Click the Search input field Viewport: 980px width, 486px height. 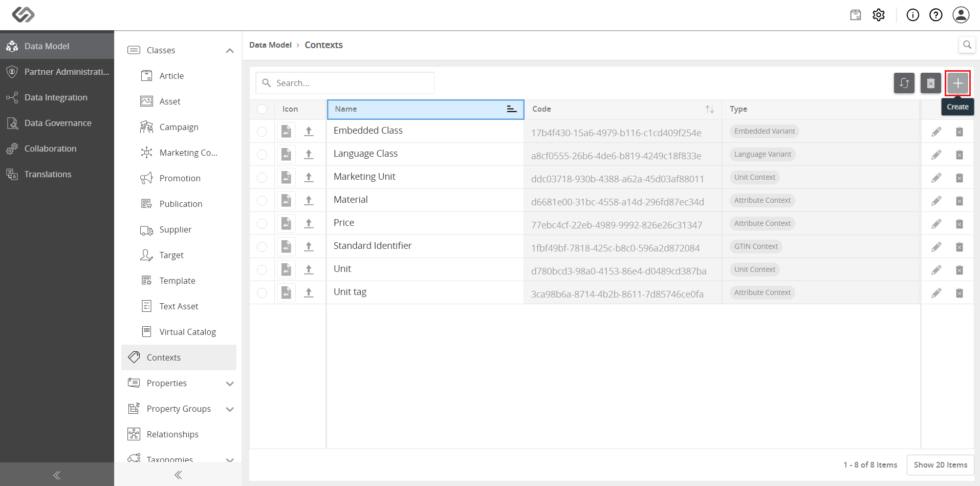(345, 83)
